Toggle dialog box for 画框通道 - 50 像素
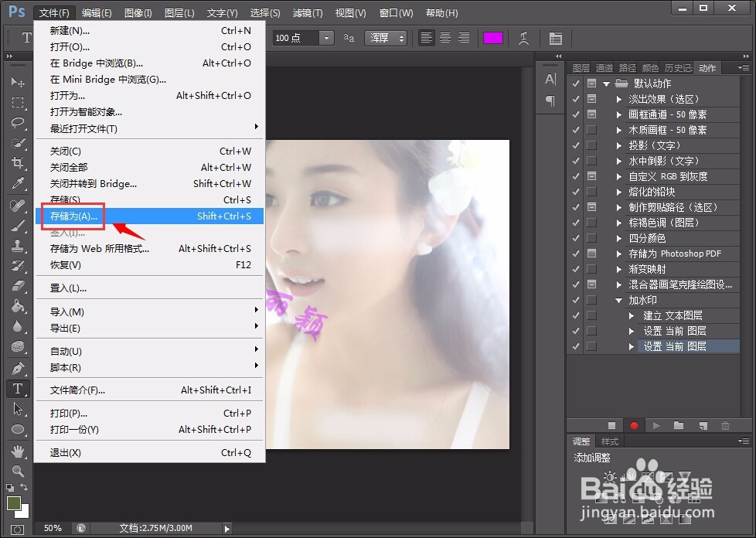The width and height of the screenshot is (756, 538). point(591,114)
